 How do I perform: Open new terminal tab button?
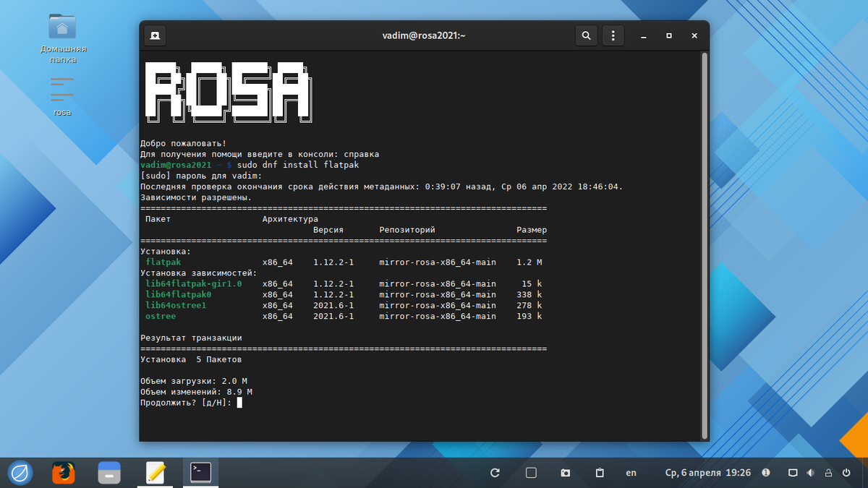pyautogui.click(x=155, y=35)
